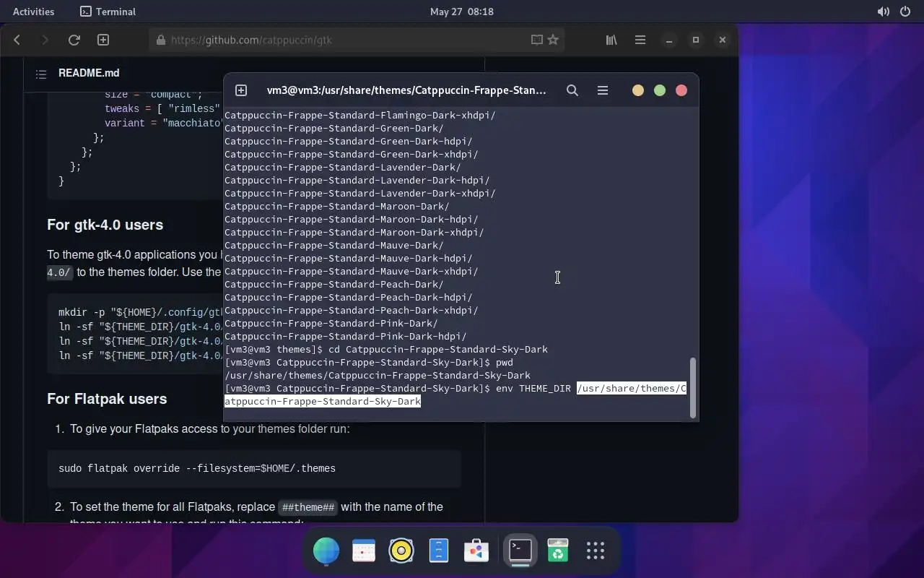Click the terminal green maximize button

pos(660,90)
